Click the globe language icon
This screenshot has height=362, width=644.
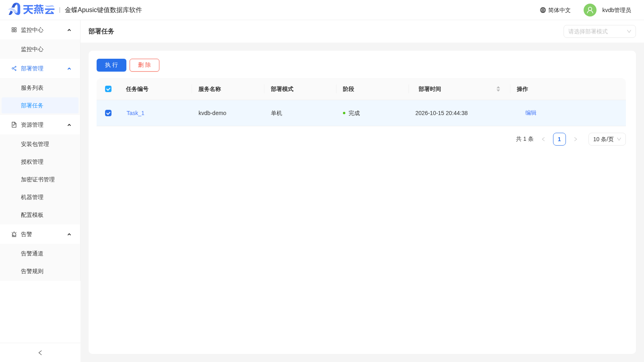(x=543, y=10)
